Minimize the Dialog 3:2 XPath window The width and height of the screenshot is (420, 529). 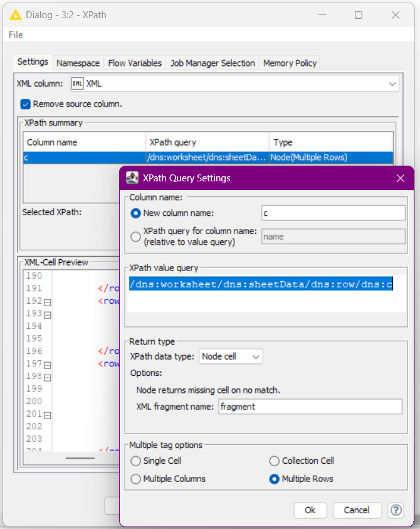coord(322,15)
